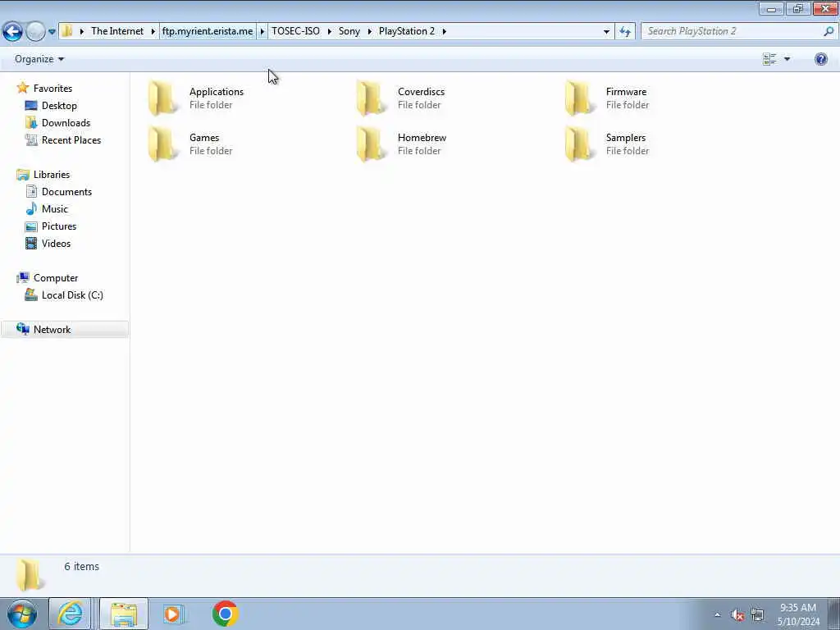Click the network tray icon
Screen dimensions: 840x630
757,615
